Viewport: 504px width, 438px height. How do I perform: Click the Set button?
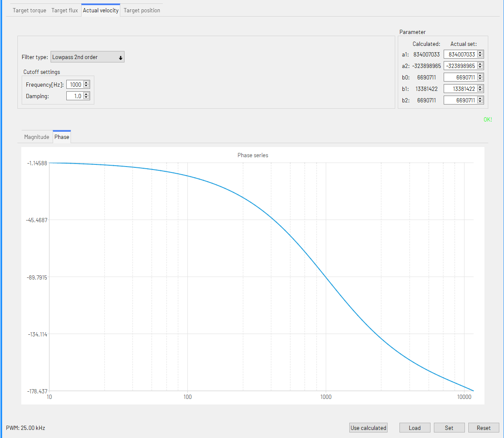tap(449, 428)
